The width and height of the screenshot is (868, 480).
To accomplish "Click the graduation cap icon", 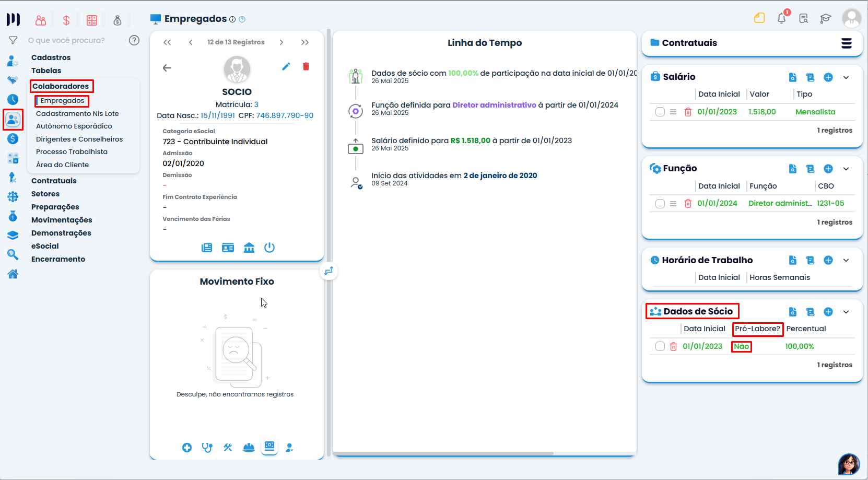I will (x=826, y=19).
